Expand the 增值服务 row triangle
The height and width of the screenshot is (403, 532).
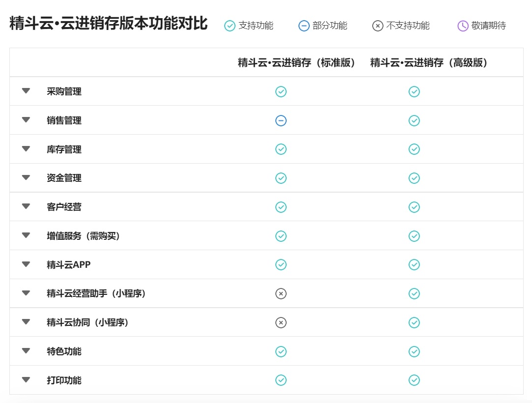click(26, 235)
